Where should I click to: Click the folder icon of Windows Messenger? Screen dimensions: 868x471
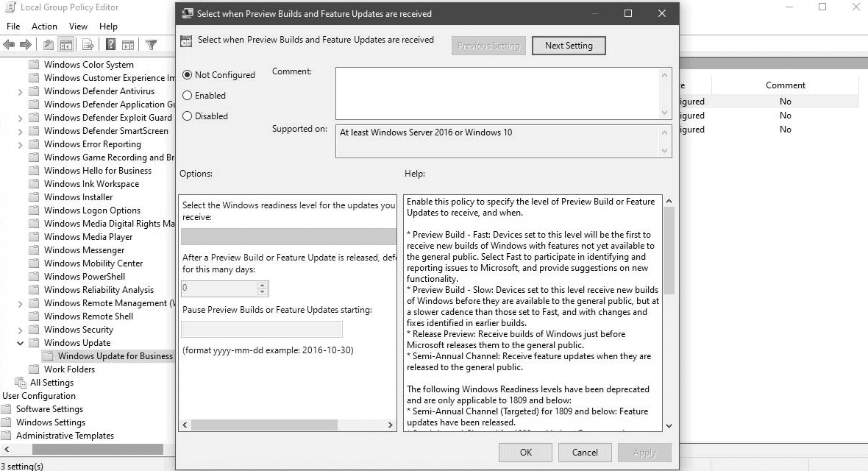pyautogui.click(x=35, y=250)
